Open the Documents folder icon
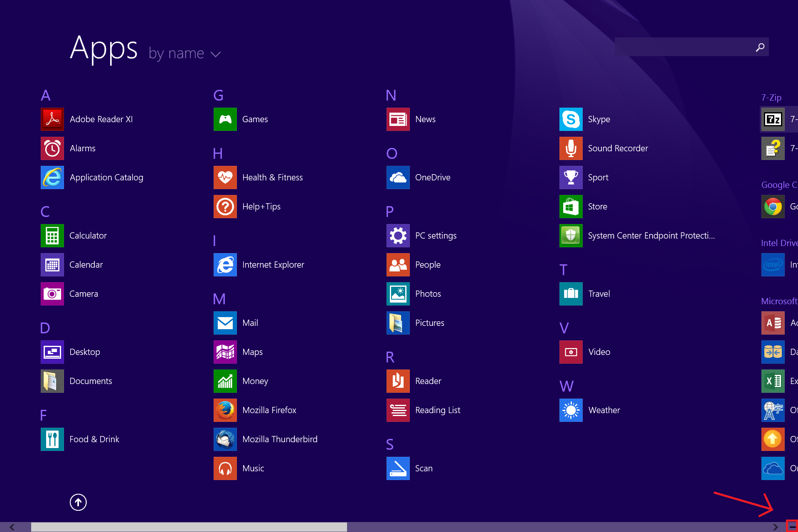Viewport: 798px width, 532px height. [x=52, y=381]
